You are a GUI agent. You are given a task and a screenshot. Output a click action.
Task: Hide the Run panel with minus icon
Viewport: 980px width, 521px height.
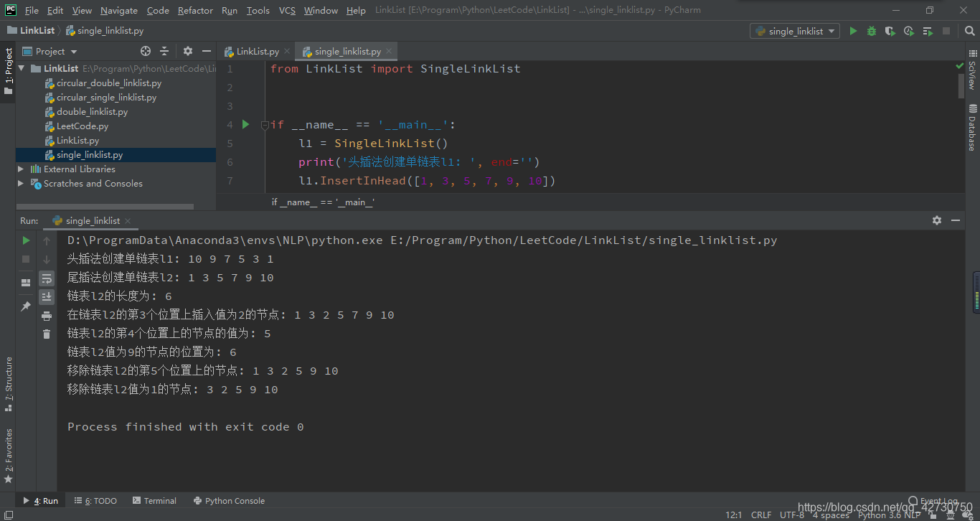(x=956, y=220)
